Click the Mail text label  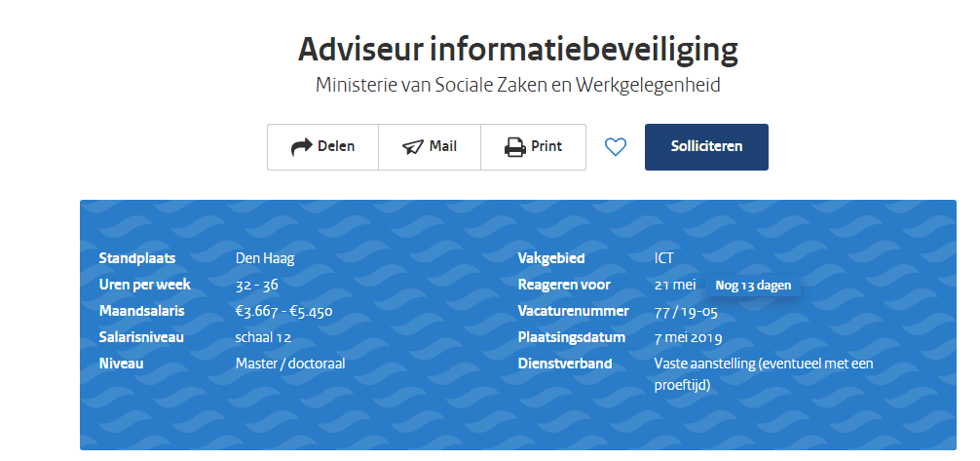pos(443,147)
